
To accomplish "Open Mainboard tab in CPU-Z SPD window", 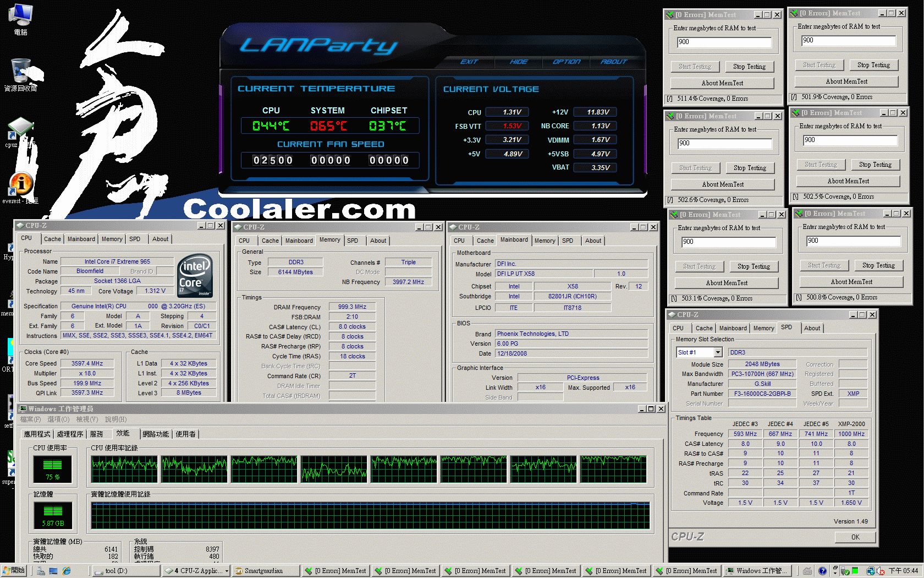I will click(733, 328).
